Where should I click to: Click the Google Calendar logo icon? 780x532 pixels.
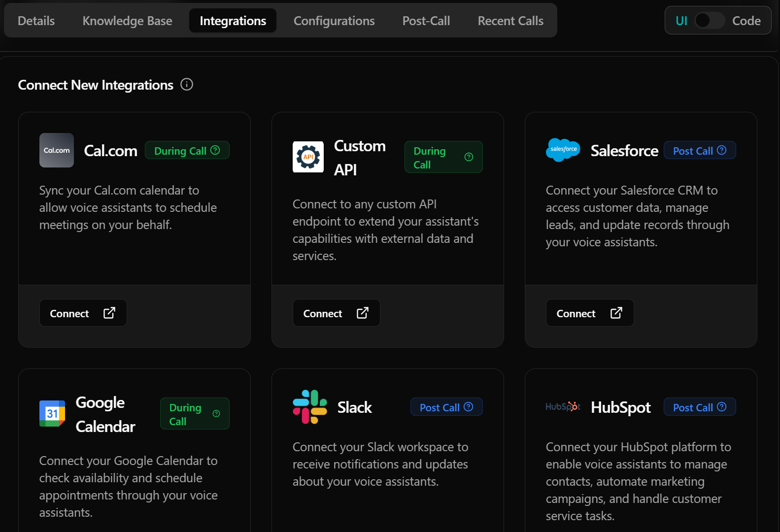[x=52, y=413]
